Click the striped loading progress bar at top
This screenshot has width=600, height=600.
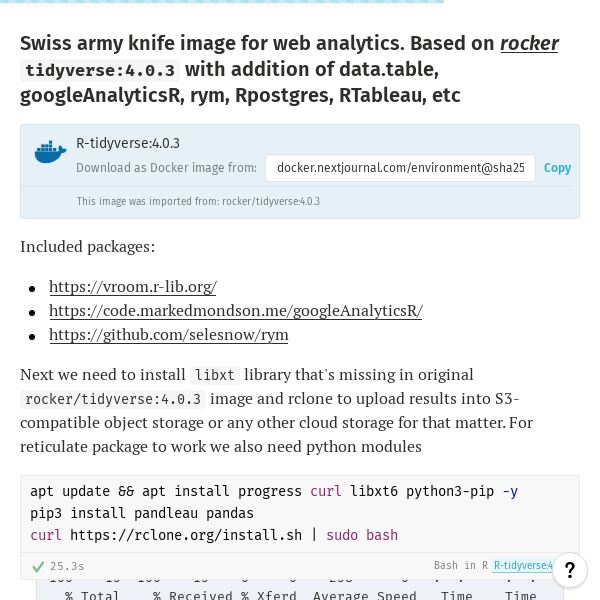pyautogui.click(x=222, y=2)
